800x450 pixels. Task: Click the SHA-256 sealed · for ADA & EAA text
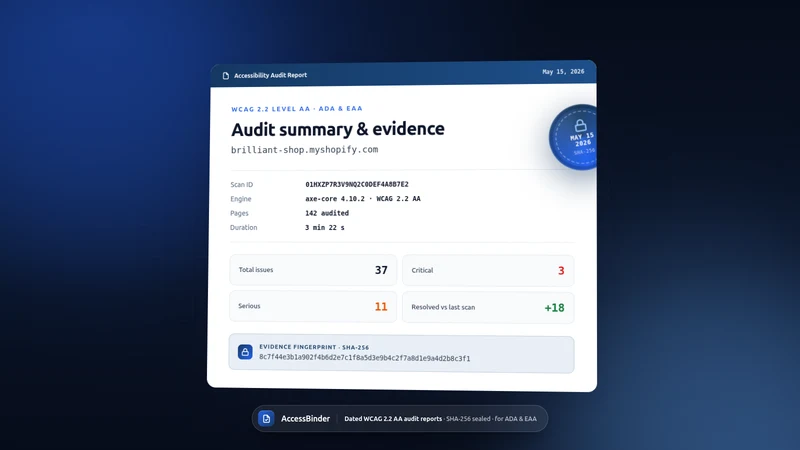pos(491,419)
